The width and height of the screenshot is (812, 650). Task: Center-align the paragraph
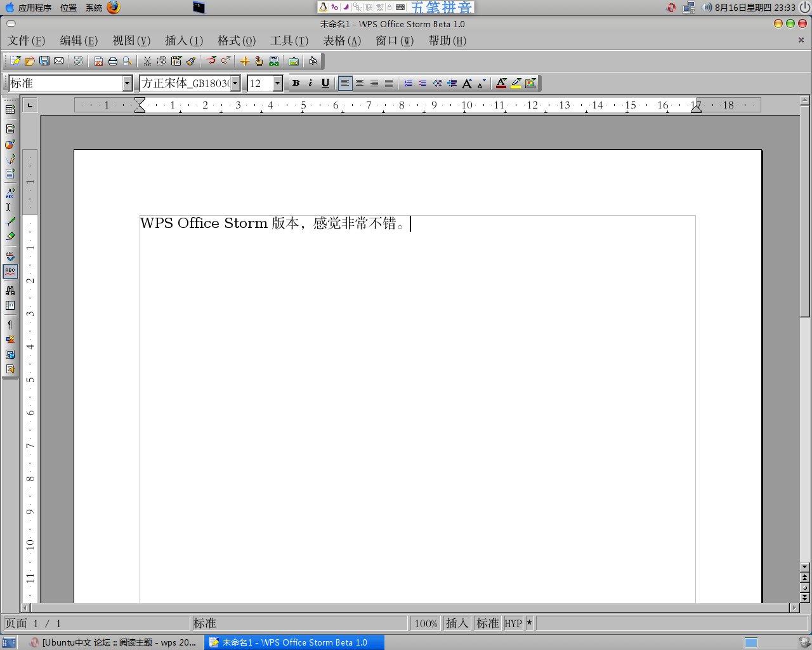pyautogui.click(x=360, y=83)
